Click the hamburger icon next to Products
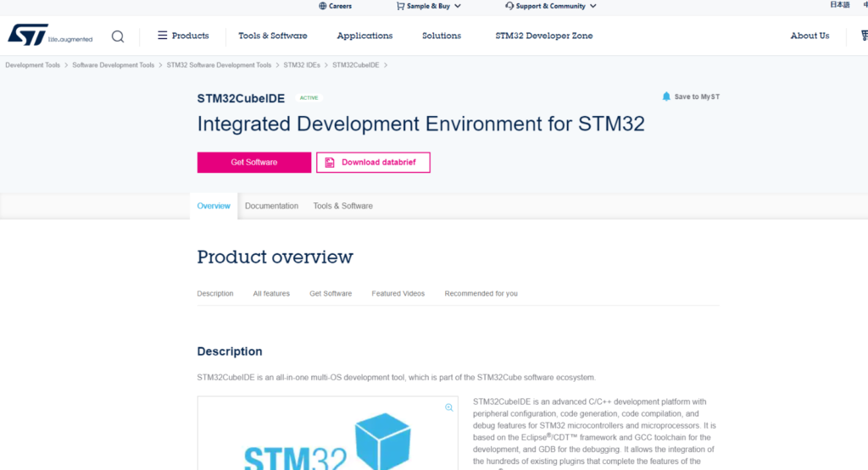The height and width of the screenshot is (470, 868). pos(163,36)
